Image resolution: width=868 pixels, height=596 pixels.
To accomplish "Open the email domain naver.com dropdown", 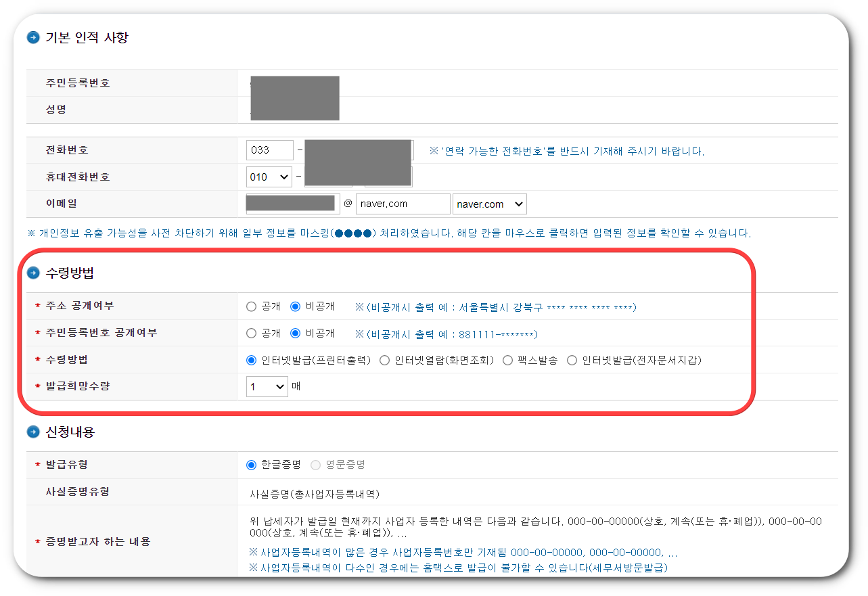I will [x=489, y=203].
